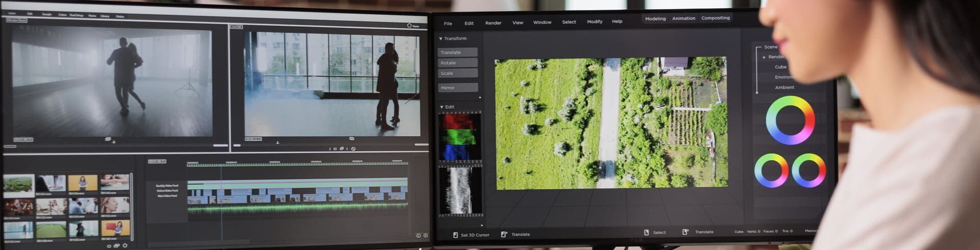
Task: Select the Backup Video Feed track label
Action: click(167, 186)
